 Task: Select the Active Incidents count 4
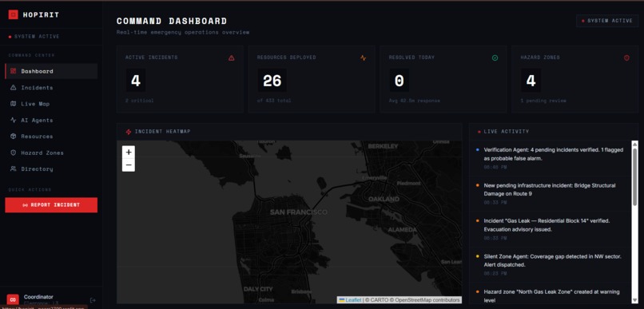tap(136, 81)
